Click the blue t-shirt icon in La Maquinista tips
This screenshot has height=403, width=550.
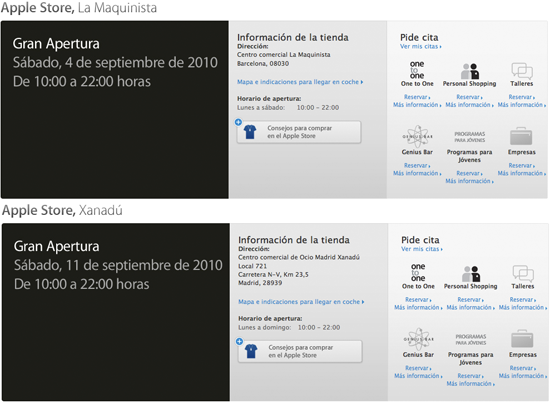click(250, 132)
